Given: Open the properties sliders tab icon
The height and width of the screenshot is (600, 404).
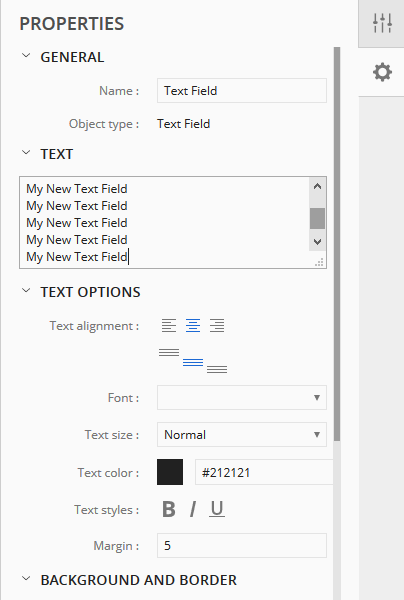Looking at the screenshot, I should [382, 23].
